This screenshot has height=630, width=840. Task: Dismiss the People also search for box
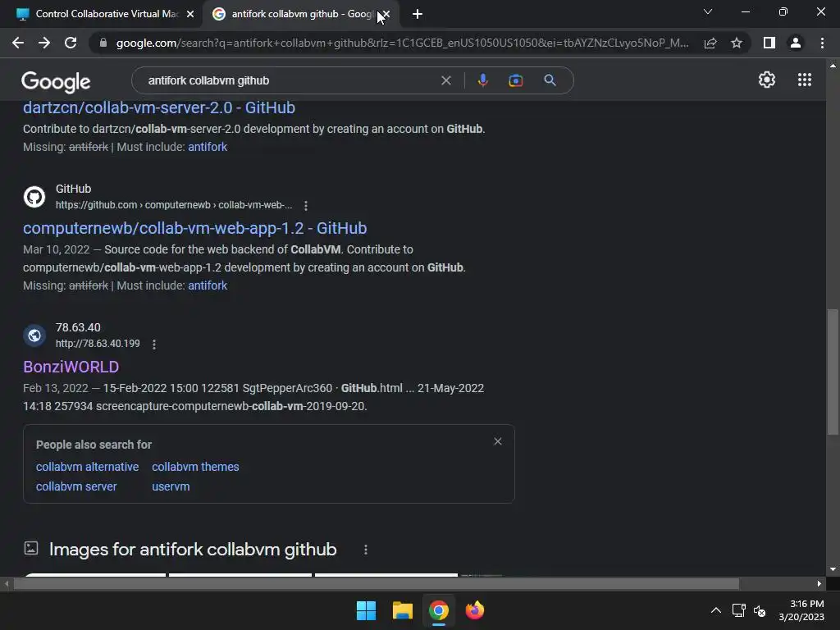click(498, 441)
